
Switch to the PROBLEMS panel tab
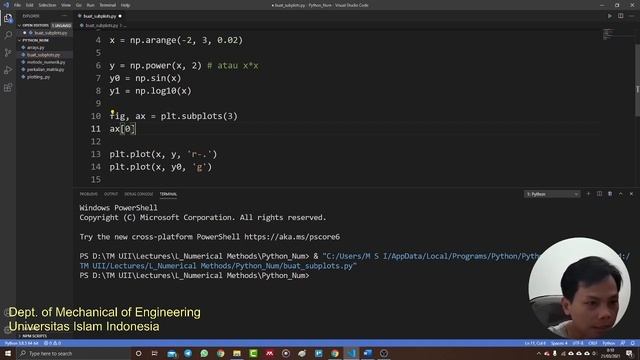[x=89, y=194]
